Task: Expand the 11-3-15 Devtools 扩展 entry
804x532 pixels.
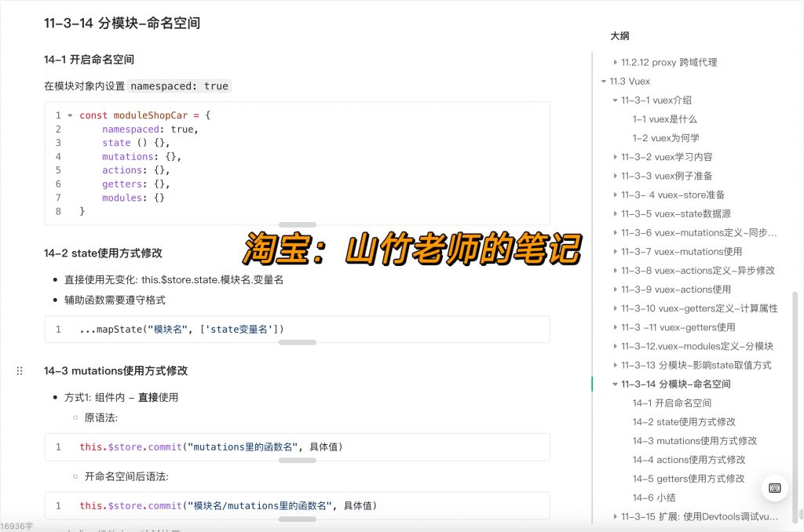Action: (615, 516)
